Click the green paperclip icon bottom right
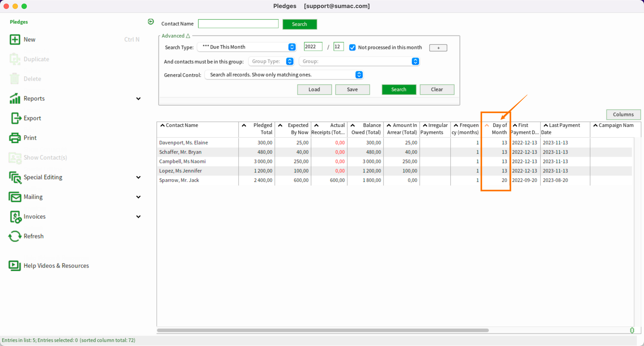The image size is (644, 346). coord(632,330)
